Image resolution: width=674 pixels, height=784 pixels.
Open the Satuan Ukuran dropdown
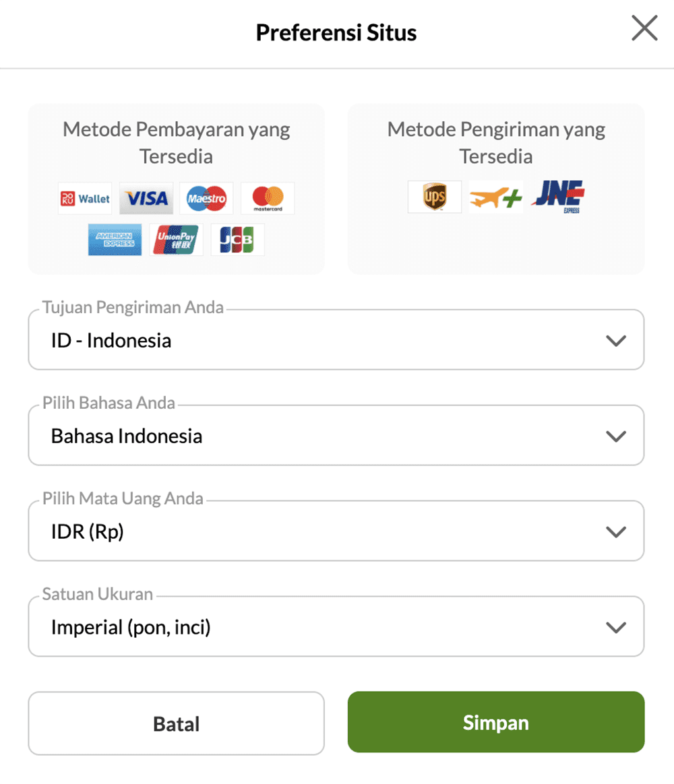336,627
